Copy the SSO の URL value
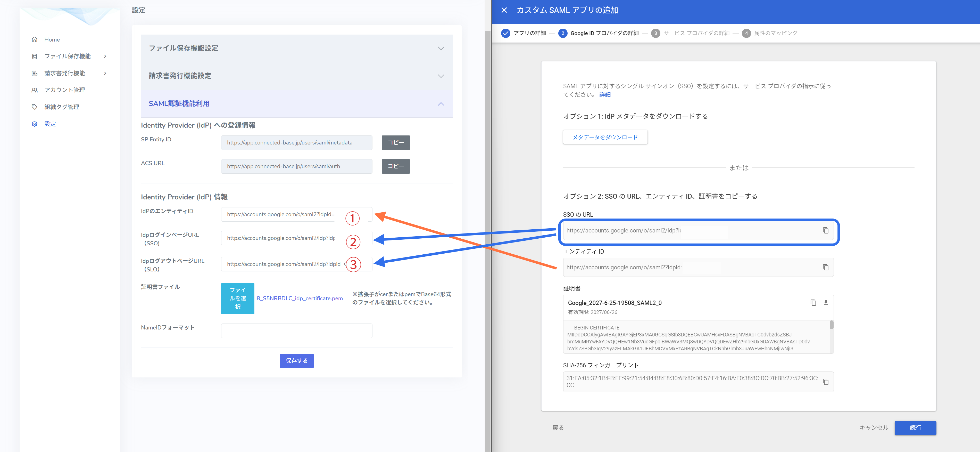Viewport: 980px width, 452px height. coord(826,230)
